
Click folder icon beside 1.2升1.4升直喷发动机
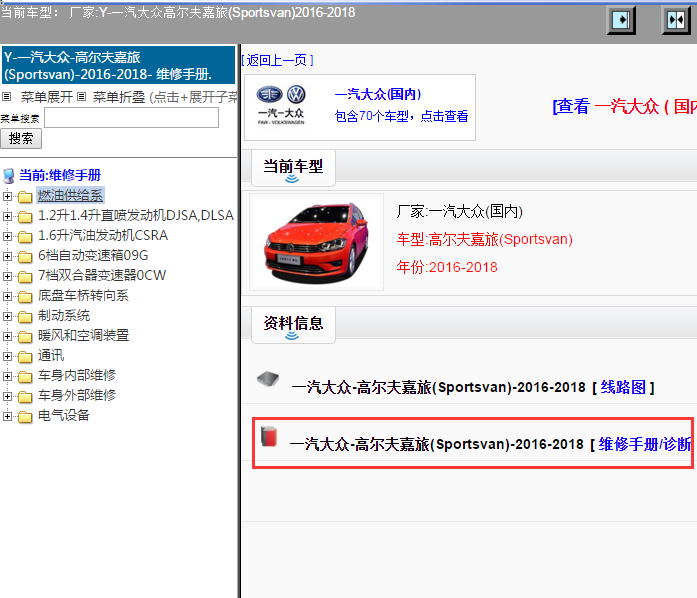pos(25,216)
